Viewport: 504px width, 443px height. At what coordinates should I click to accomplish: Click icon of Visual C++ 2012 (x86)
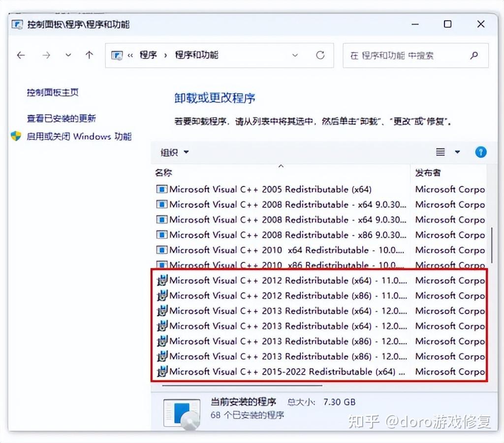point(162,295)
